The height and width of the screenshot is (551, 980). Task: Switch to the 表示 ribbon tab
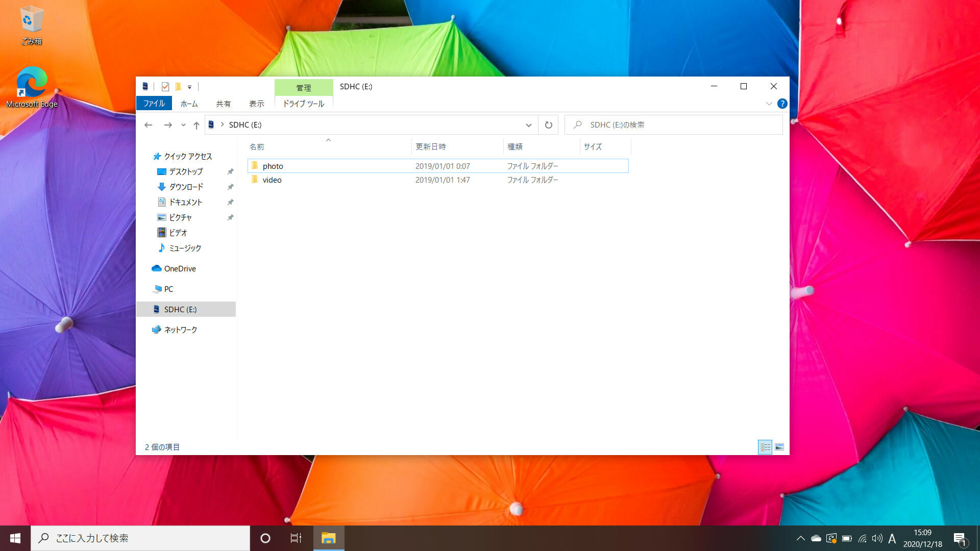coord(256,104)
